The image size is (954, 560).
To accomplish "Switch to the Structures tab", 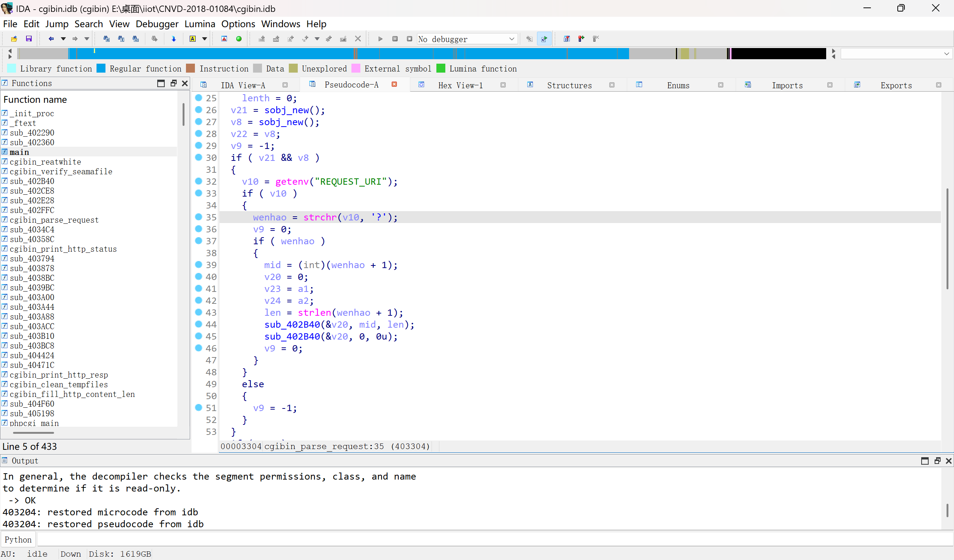I will [x=569, y=85].
